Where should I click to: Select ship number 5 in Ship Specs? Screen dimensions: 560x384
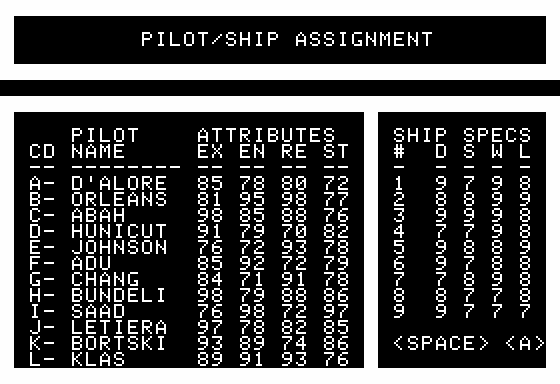399,247
